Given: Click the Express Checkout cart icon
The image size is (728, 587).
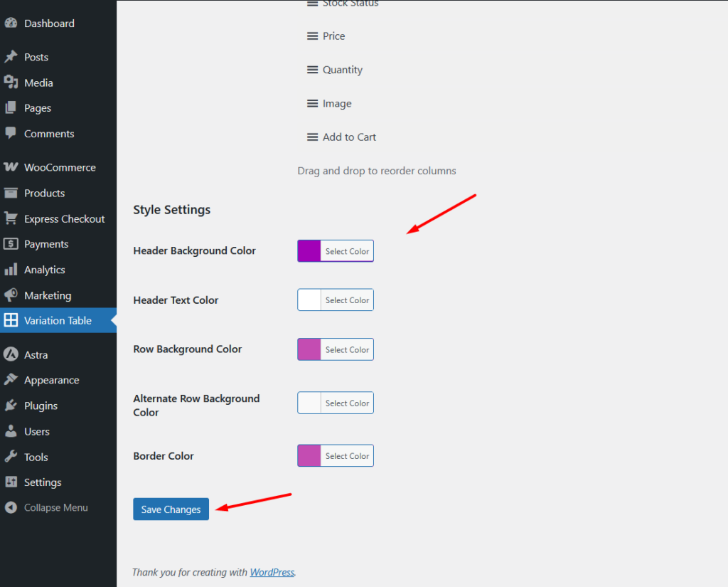Looking at the screenshot, I should coord(11,218).
